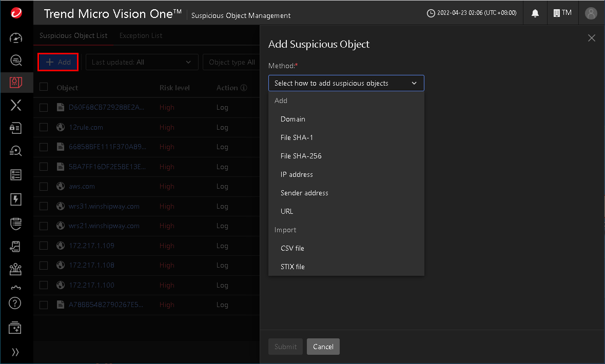Screen dimensions: 605x364
Task: Expand the sidebar with double chevron icon
Action: (16, 352)
